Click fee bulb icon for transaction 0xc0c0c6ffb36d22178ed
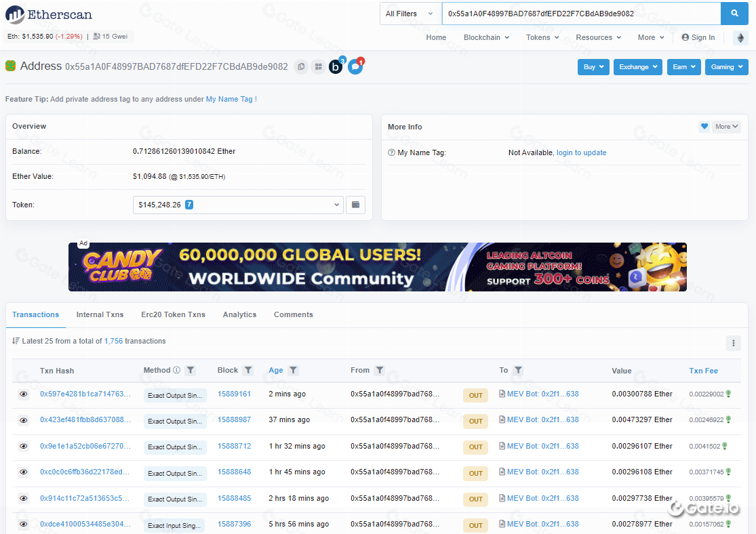This screenshot has width=756, height=534. point(728,472)
